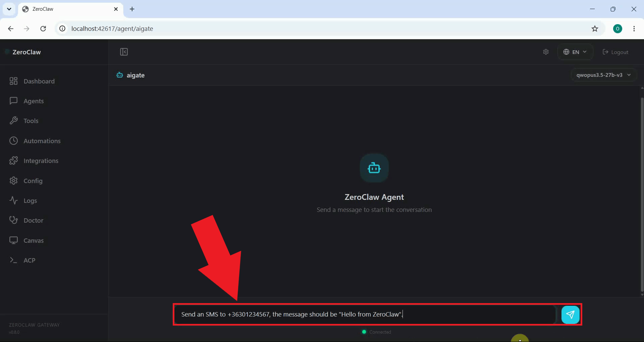Open the qwopus3.5-27b-v3 model selector
The height and width of the screenshot is (342, 644).
(x=604, y=75)
